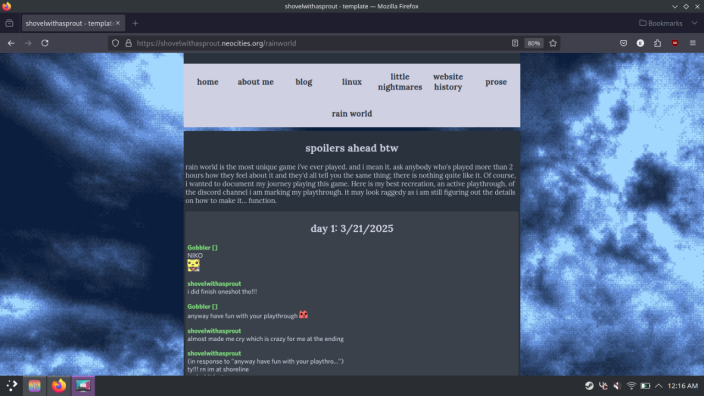The width and height of the screenshot is (704, 396).
Task: Save page to Pocket icon
Action: click(623, 43)
